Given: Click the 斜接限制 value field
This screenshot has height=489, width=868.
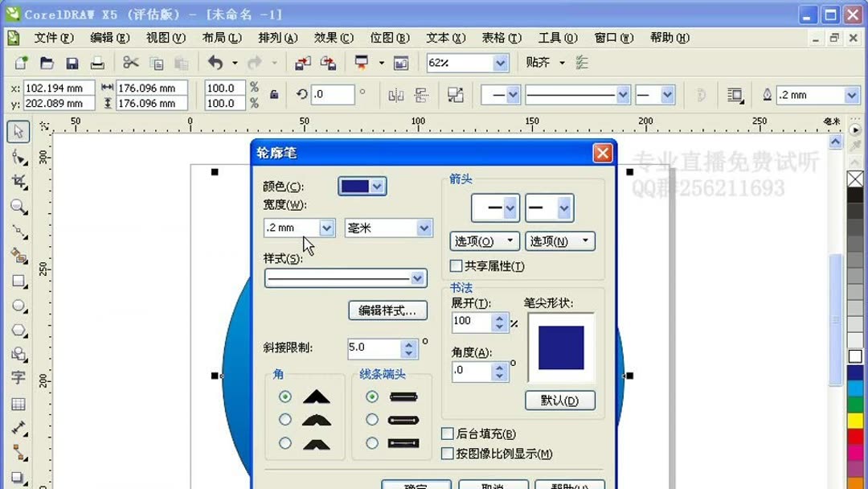Looking at the screenshot, I should (375, 347).
